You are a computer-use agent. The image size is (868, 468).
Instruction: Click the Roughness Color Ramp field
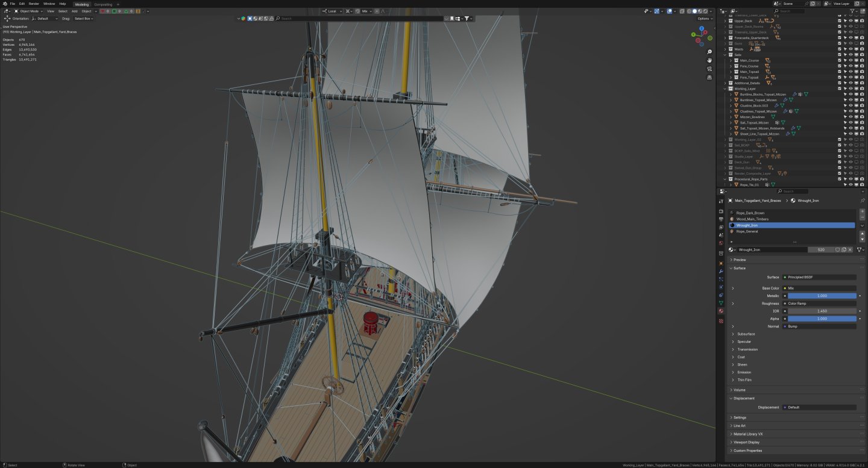[819, 304]
